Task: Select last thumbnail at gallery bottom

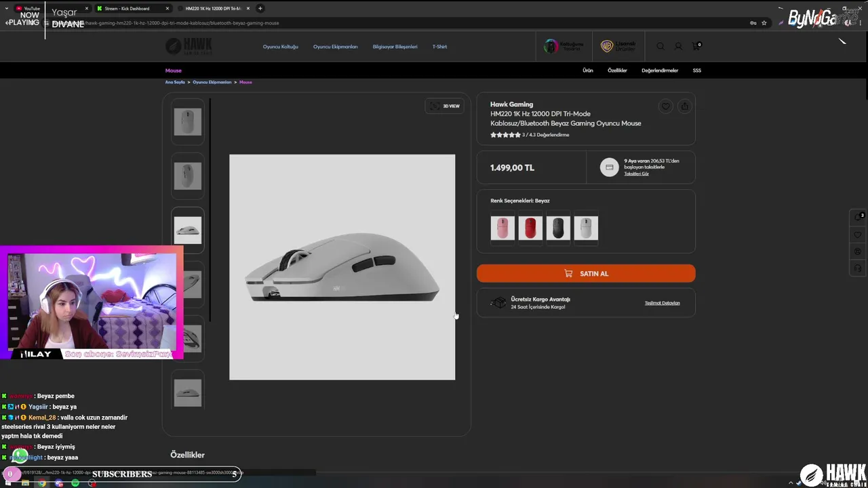Action: click(187, 392)
